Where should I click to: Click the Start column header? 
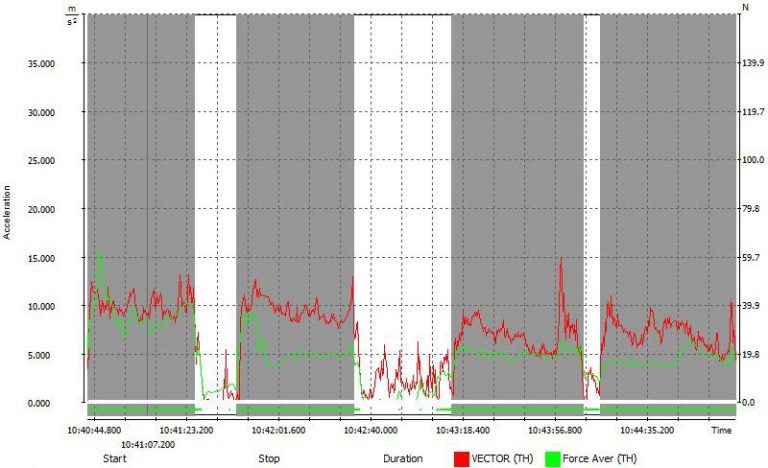point(114,460)
